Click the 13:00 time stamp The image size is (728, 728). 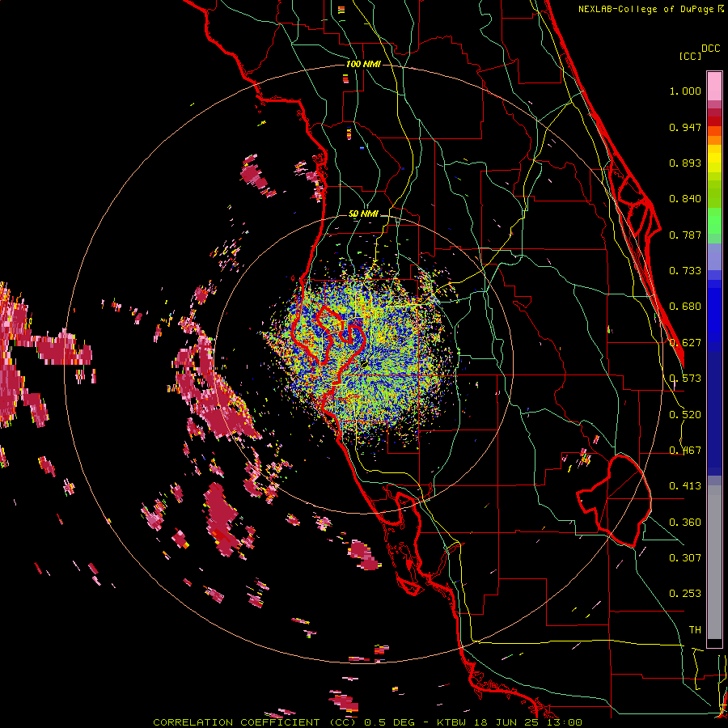coord(565,722)
